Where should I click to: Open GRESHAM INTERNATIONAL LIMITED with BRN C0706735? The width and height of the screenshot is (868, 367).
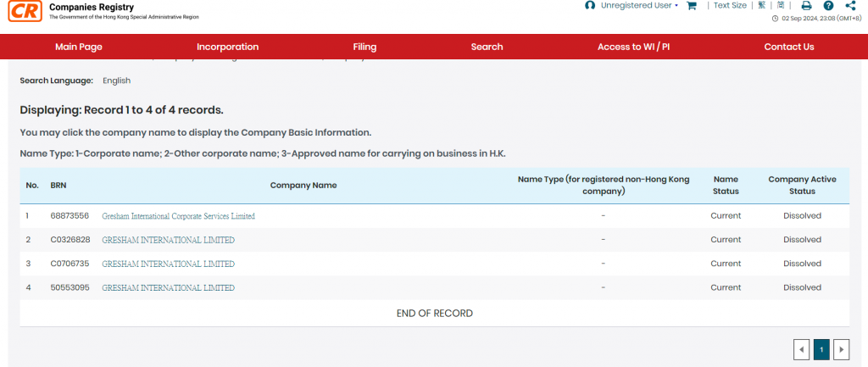click(169, 264)
